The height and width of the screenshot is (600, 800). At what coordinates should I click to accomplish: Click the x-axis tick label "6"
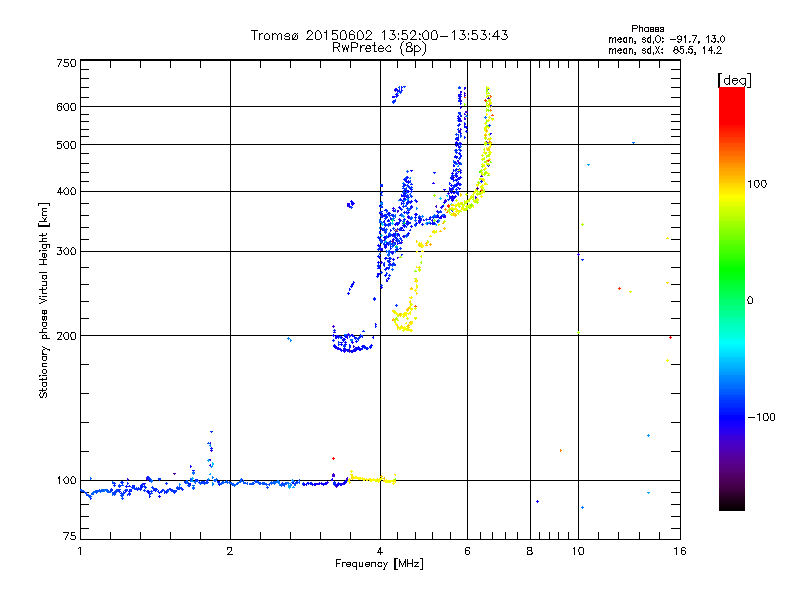pos(467,551)
